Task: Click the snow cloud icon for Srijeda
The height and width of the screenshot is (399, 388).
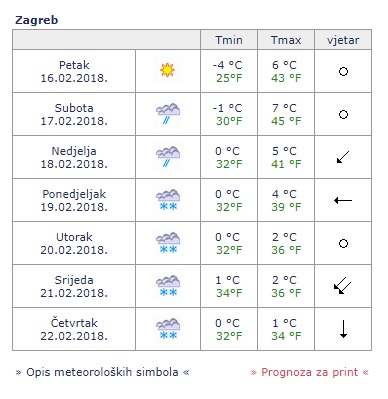Action: tap(168, 286)
